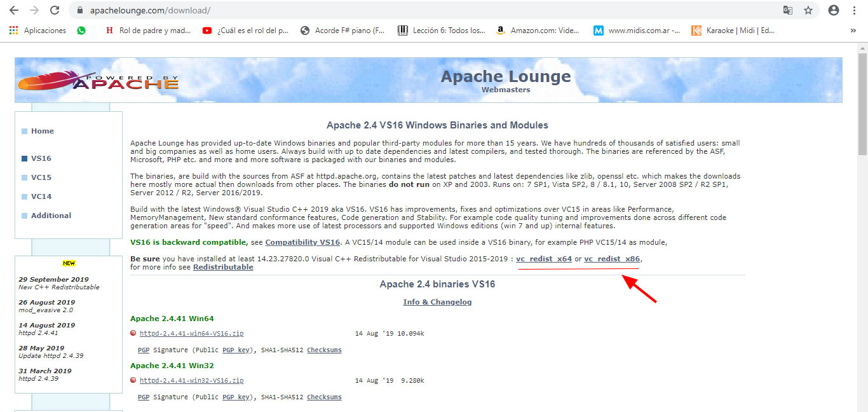
Task: Open Additional in the sidebar
Action: [x=51, y=216]
